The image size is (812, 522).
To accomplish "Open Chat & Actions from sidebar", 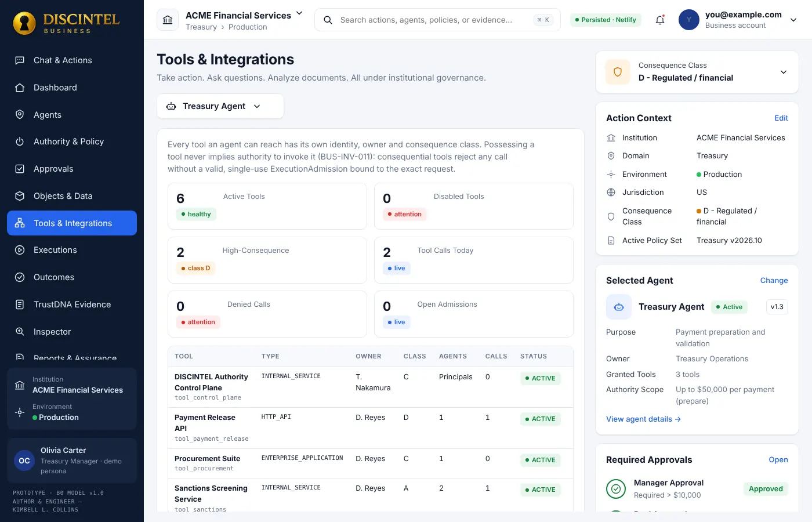I will (72, 60).
